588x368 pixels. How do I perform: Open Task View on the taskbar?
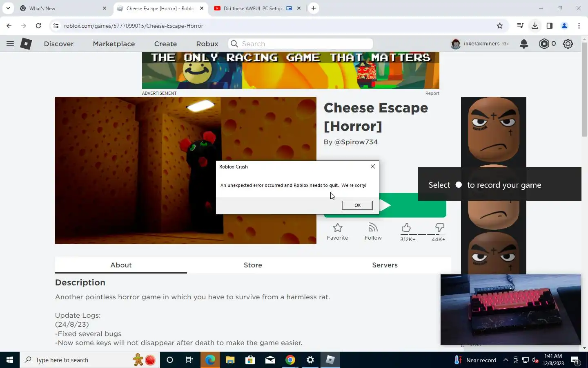coord(189,360)
